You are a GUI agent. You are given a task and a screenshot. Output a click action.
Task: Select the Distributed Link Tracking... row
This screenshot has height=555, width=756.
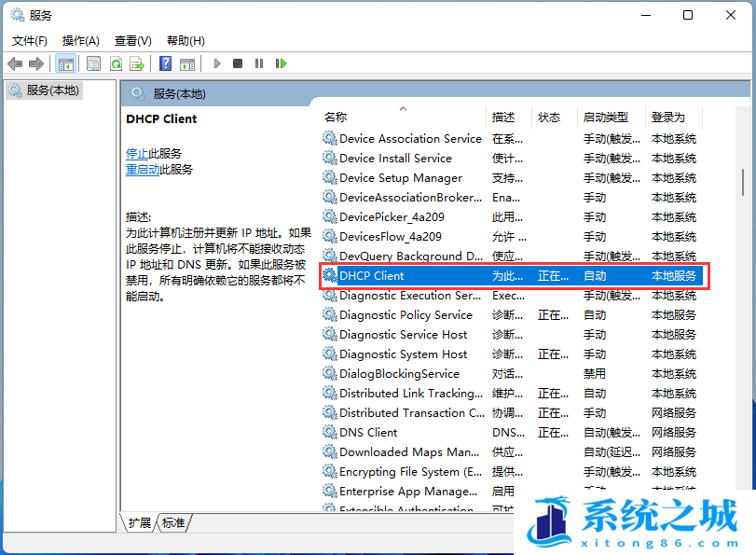pos(511,393)
